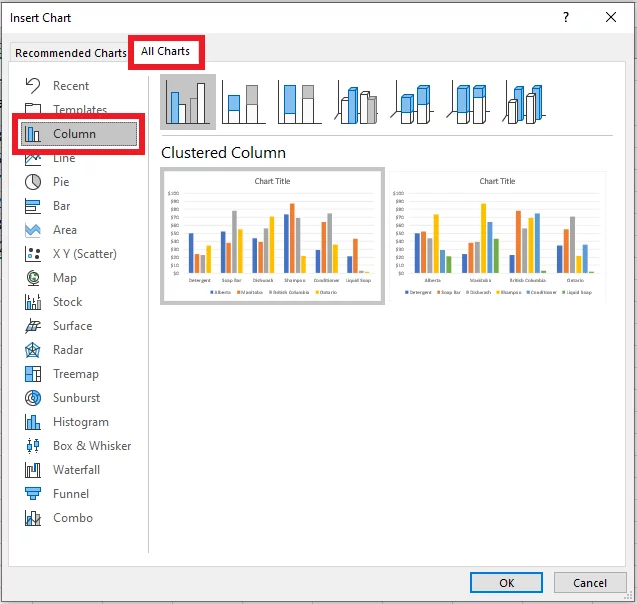Switch to the Recommended Charts tab
The image size is (637, 604).
(x=71, y=53)
